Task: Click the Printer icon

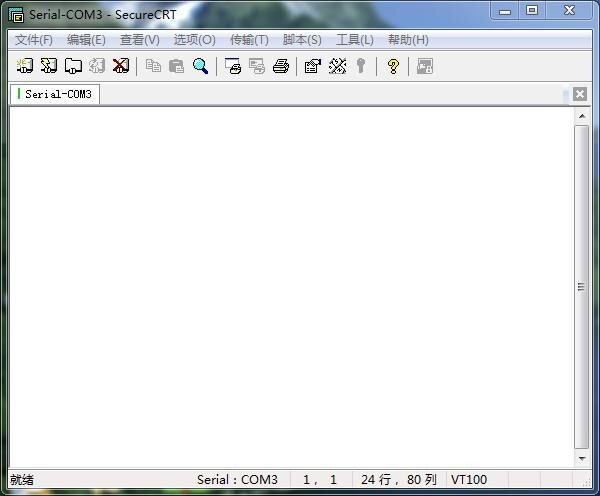Action: click(x=281, y=66)
